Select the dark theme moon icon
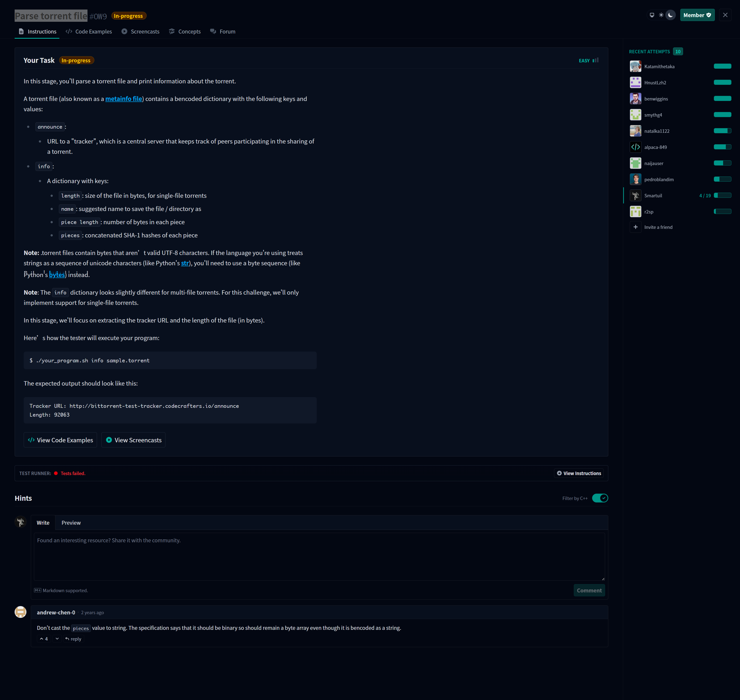Screen dimensions: 740x700 coord(671,15)
